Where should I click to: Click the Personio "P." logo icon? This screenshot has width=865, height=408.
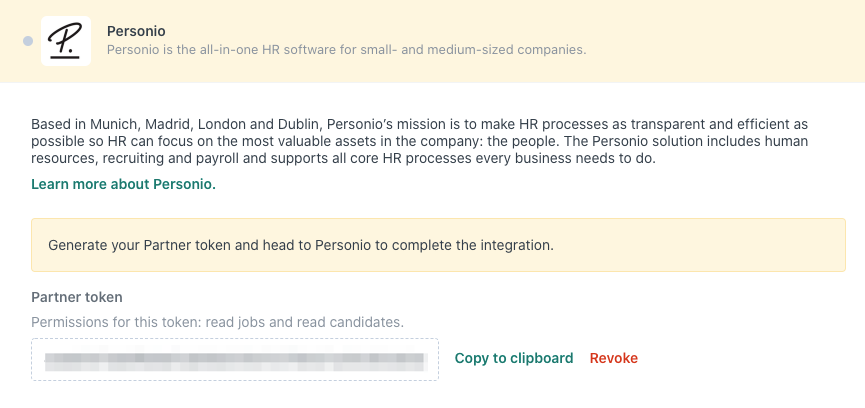coord(66,41)
